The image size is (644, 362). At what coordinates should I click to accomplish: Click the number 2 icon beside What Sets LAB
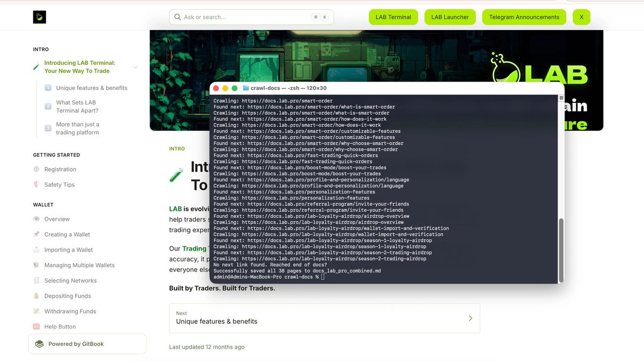tap(48, 106)
